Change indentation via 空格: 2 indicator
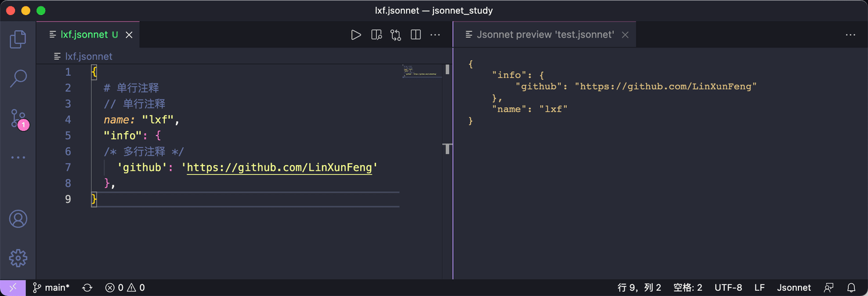Viewport: 868px width, 296px height. coord(688,287)
